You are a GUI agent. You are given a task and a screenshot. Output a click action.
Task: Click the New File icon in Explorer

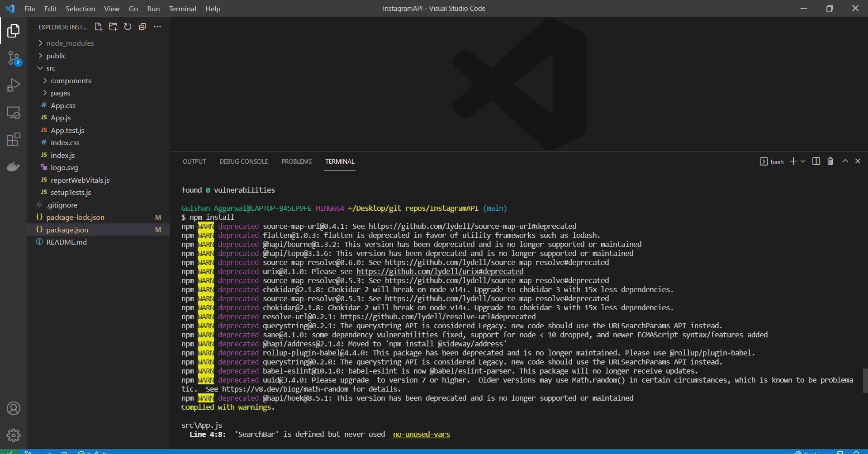pyautogui.click(x=98, y=27)
